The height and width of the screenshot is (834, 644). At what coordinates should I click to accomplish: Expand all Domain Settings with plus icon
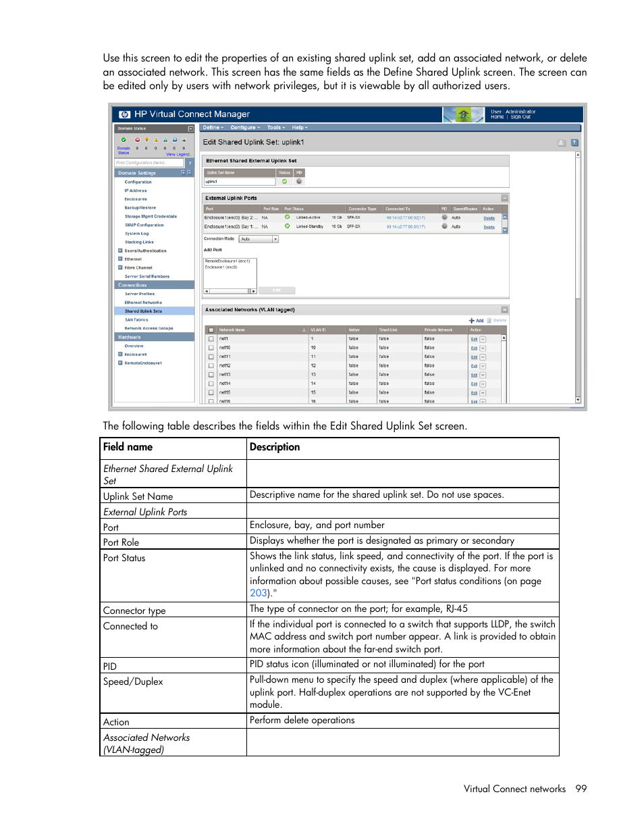coord(183,173)
